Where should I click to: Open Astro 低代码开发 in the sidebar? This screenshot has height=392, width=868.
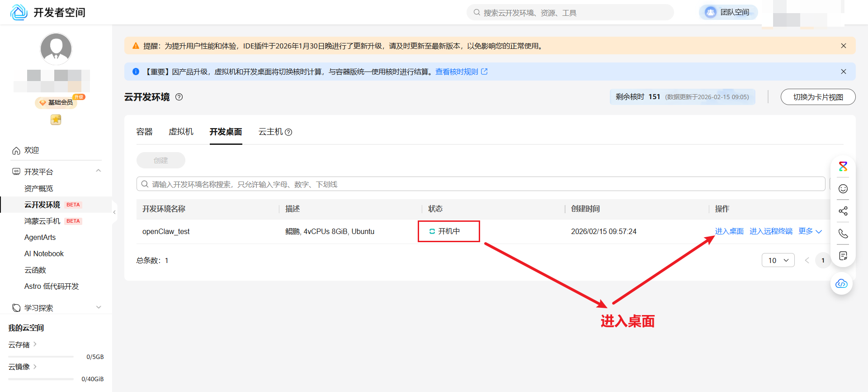click(x=52, y=286)
